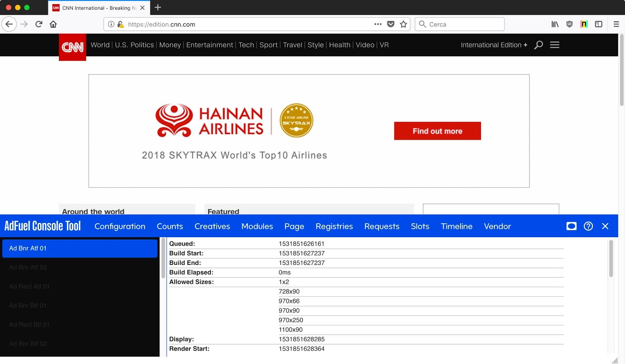The height and width of the screenshot is (364, 625).
Task: Switch to the Page tab
Action: click(x=294, y=226)
